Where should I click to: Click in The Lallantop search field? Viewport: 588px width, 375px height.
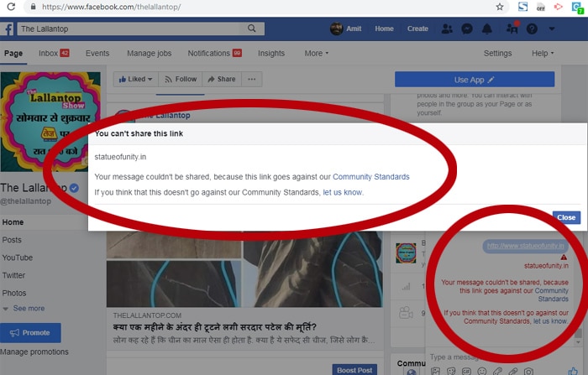point(129,29)
